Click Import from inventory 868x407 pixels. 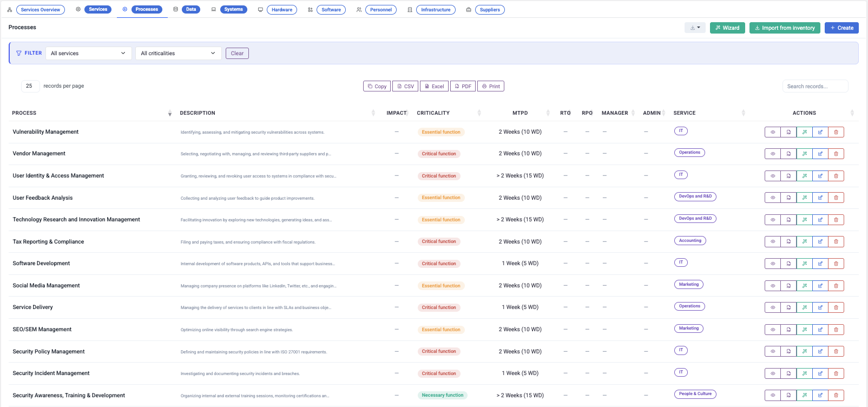[785, 28]
